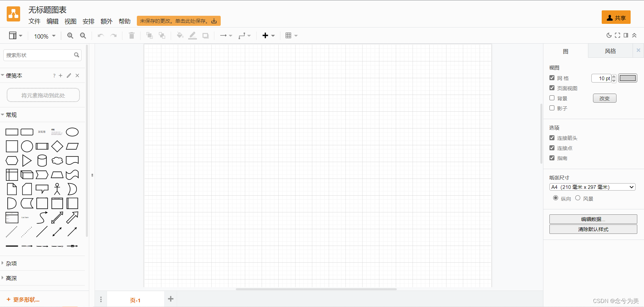644x307 pixels.
Task: Select the 风景 landscape radio button
Action: [578, 198]
